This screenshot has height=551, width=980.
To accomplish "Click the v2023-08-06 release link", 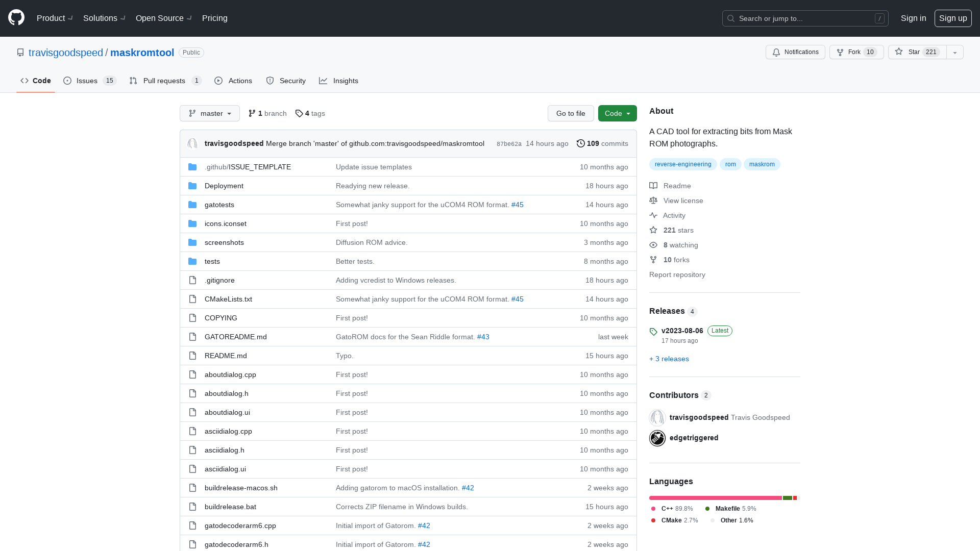I will pos(682,331).
